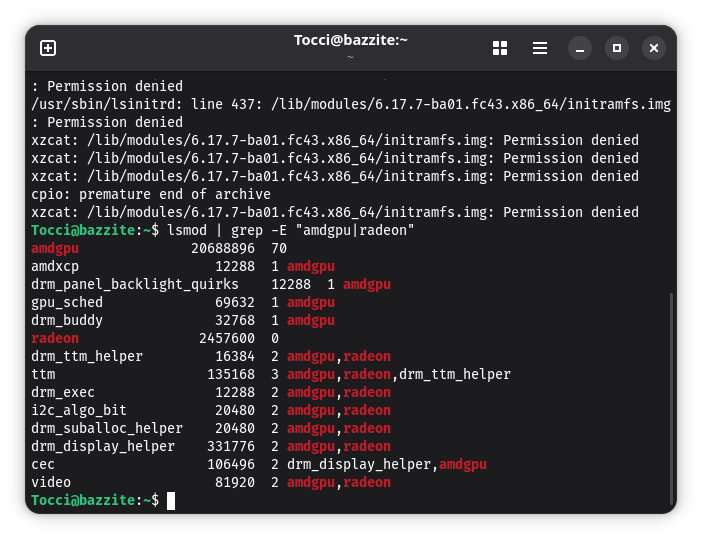702x539 pixels.
Task: Click the drm_buddy module name
Action: [x=67, y=320]
